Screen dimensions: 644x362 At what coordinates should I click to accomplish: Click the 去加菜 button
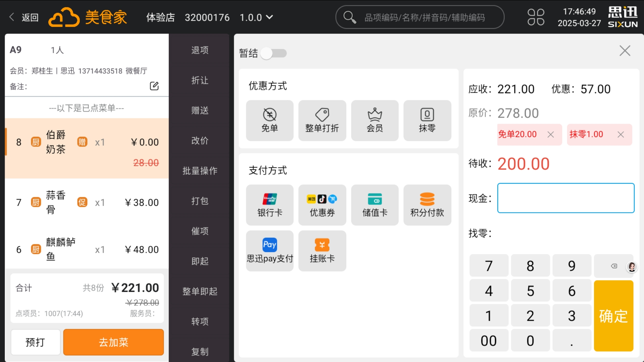pyautogui.click(x=113, y=342)
